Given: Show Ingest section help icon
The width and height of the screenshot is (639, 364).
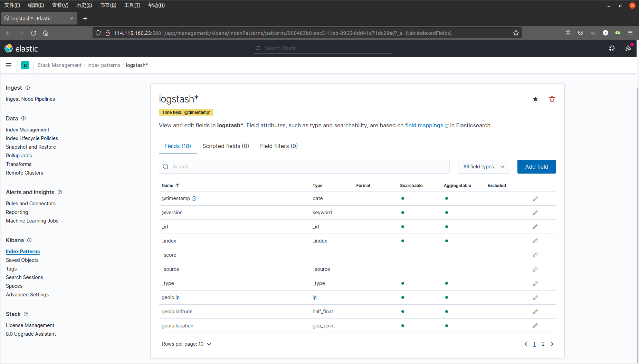Looking at the screenshot, I should 28,88.
